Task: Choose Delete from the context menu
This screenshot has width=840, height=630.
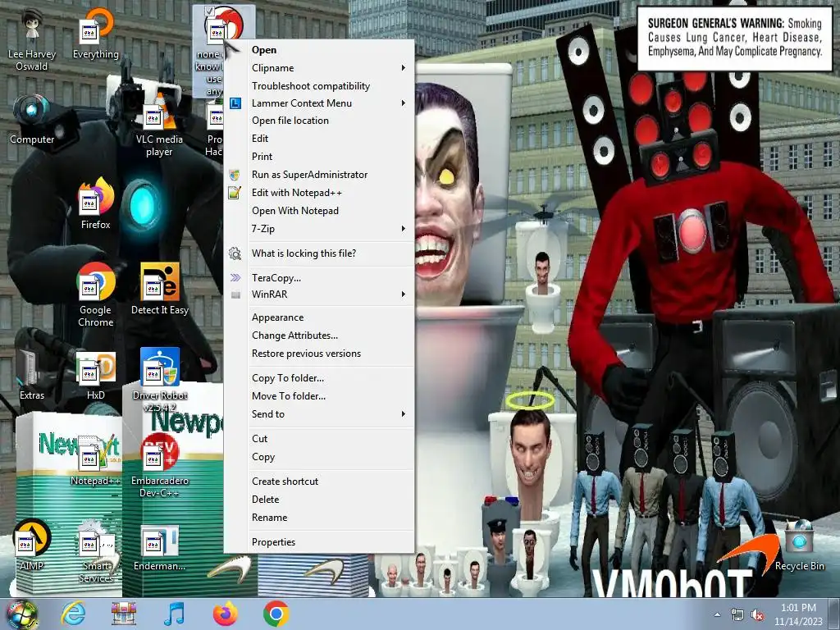Action: [319, 500]
